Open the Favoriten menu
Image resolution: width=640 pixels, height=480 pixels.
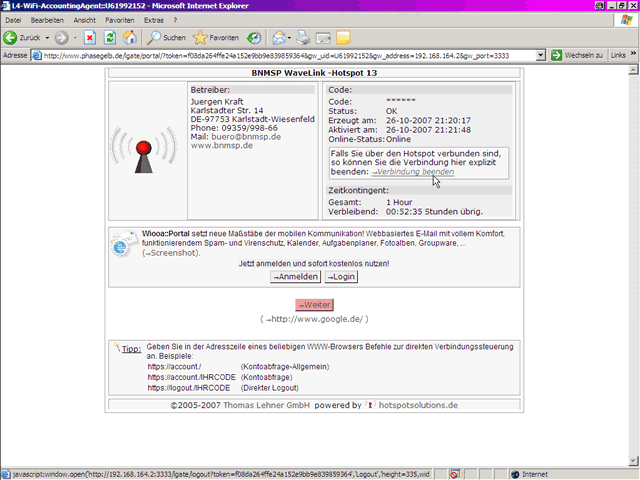(x=120, y=20)
